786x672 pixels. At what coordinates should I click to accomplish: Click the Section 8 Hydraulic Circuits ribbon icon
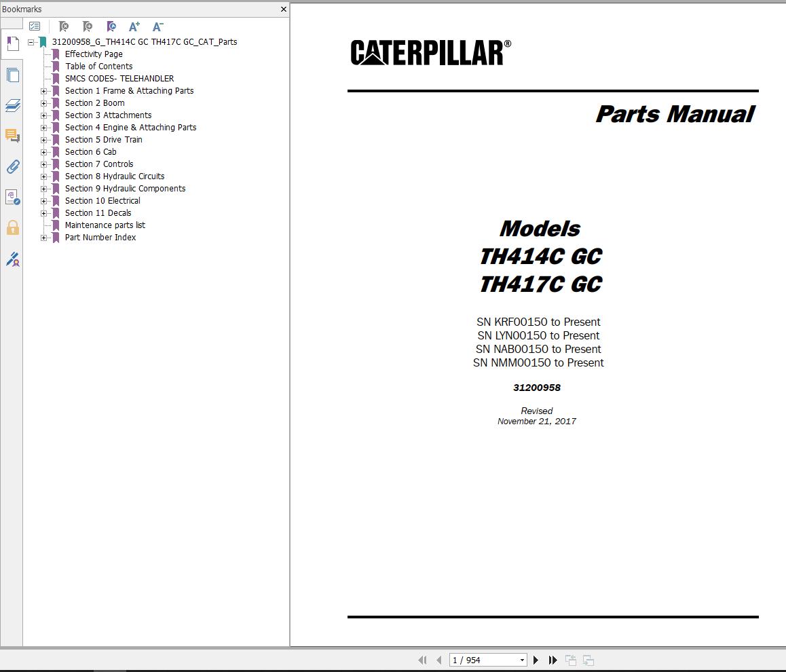56,176
